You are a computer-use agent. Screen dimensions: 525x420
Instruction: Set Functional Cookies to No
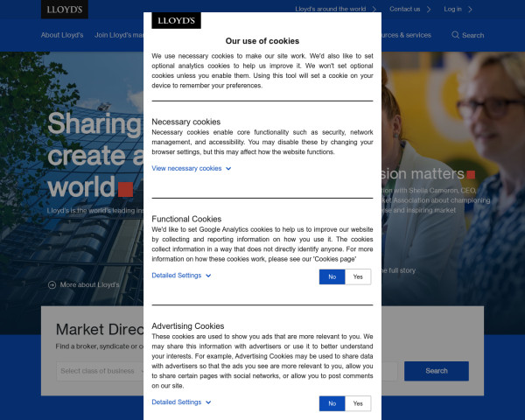(332, 277)
